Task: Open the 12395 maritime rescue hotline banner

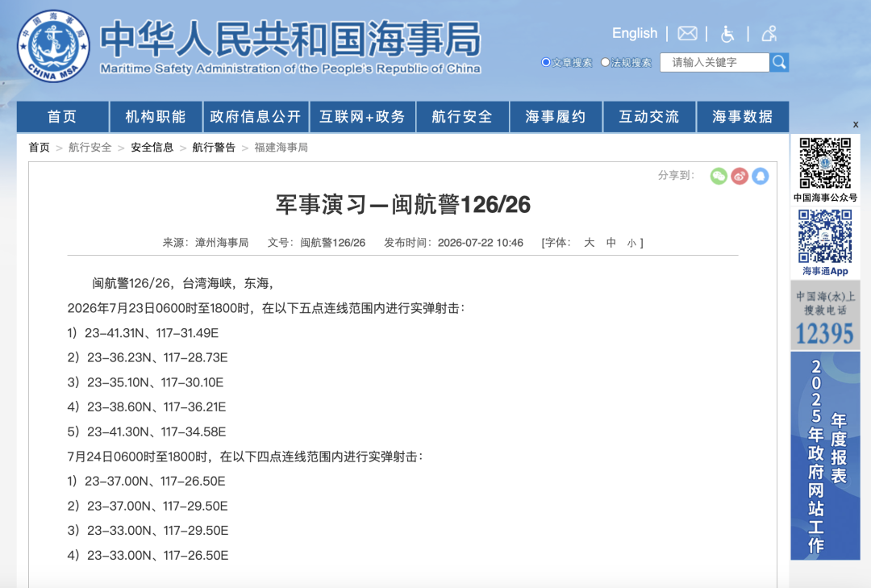Action: coord(825,315)
